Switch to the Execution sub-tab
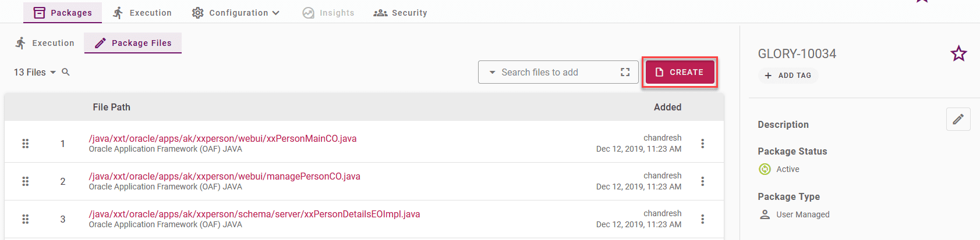 tap(45, 43)
